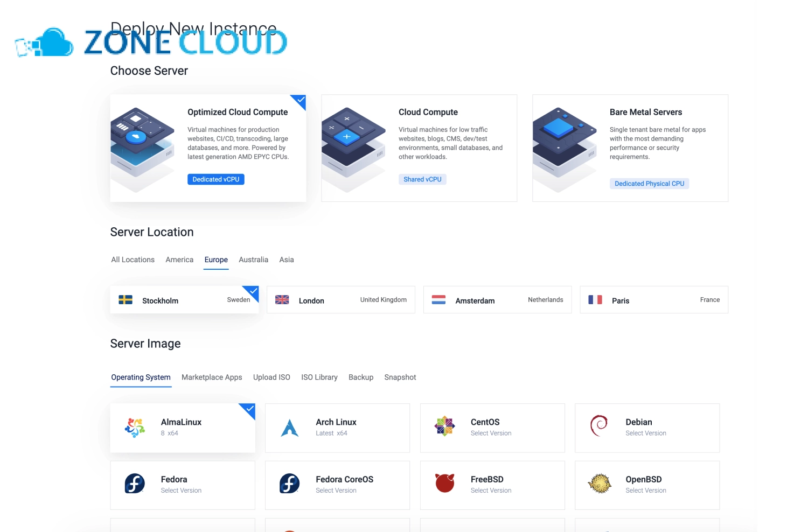Open the Upload ISO tab
Viewport: 808px width, 532px height.
271,377
